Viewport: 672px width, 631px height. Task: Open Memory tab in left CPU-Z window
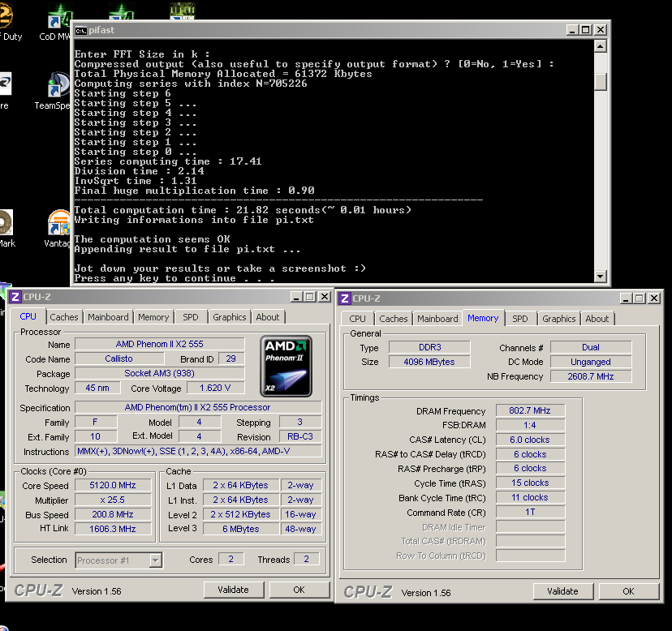pos(153,317)
